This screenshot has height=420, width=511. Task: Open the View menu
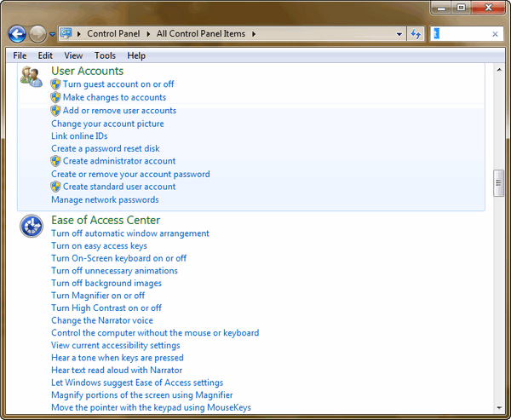[73, 55]
